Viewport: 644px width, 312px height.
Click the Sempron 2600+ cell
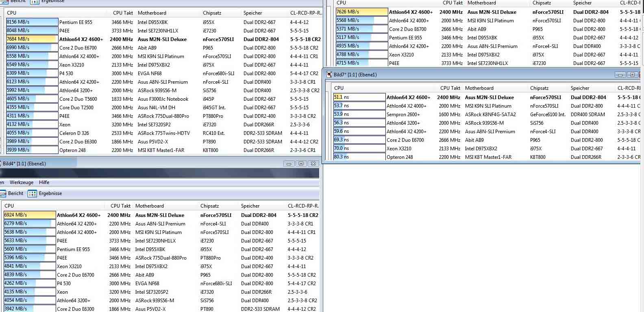[403, 115]
